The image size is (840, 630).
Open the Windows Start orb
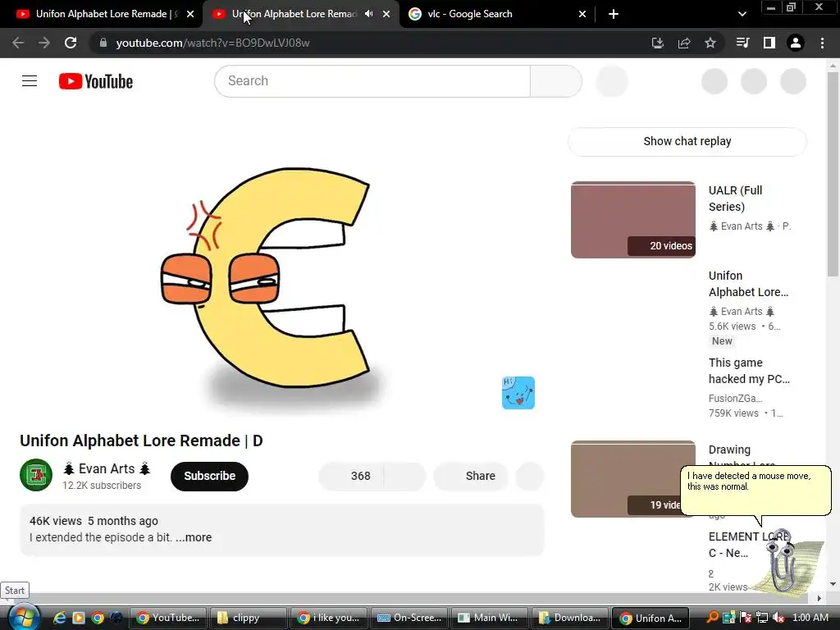point(22,617)
